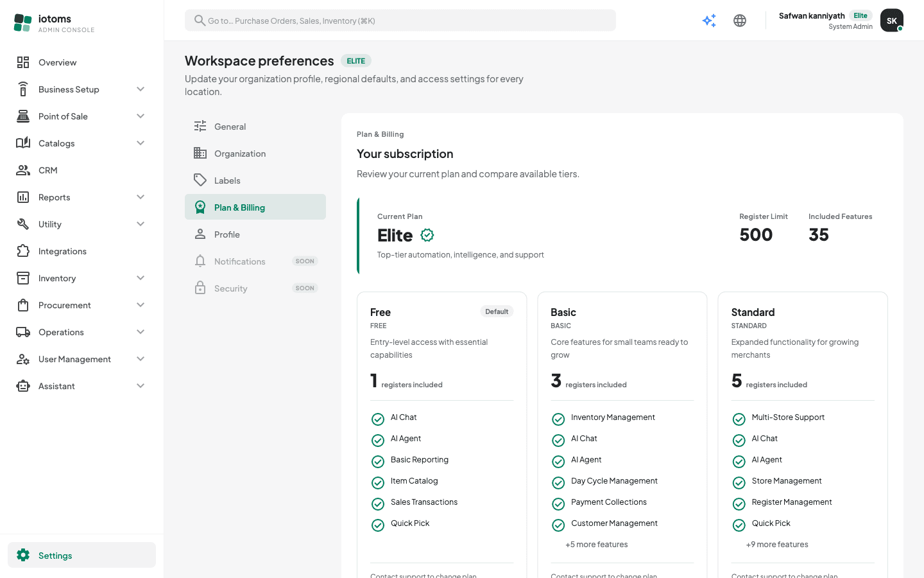Image resolution: width=924 pixels, height=578 pixels.
Task: Click the global search field
Action: point(400,21)
